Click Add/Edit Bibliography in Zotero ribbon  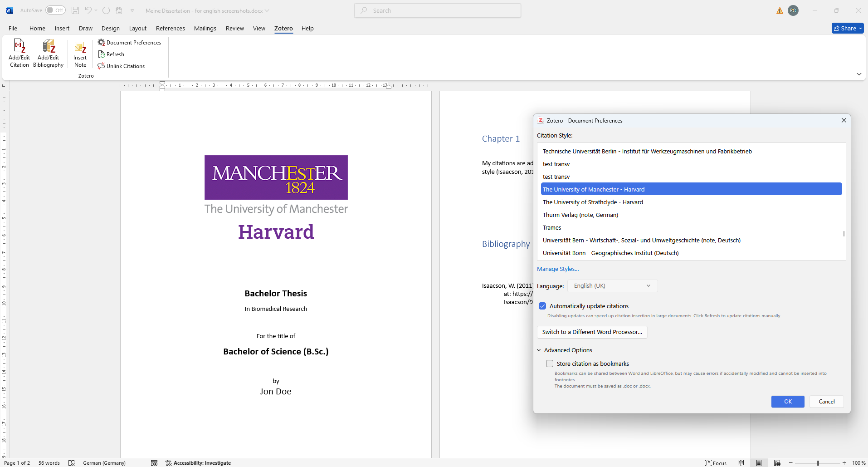coord(48,52)
